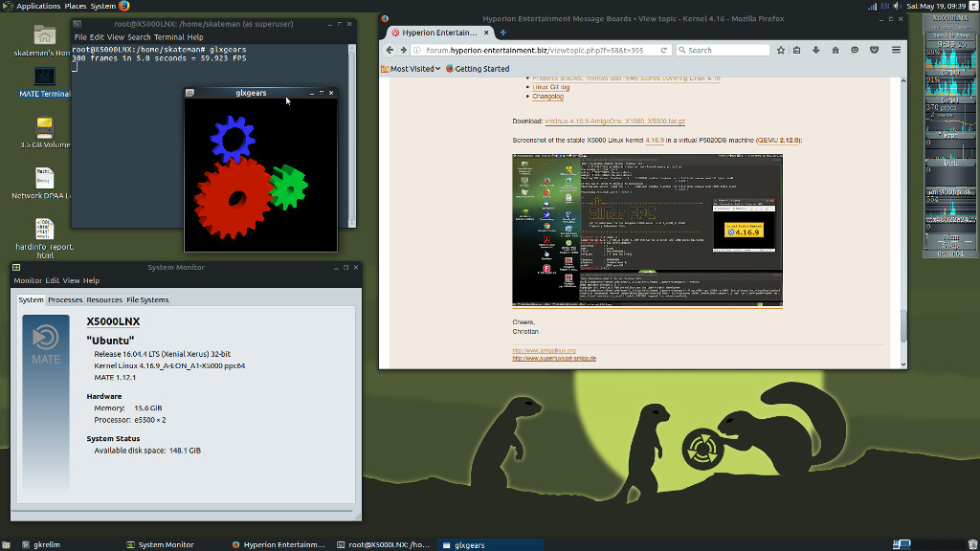Switch to Processes tab in System Monitor

click(65, 299)
